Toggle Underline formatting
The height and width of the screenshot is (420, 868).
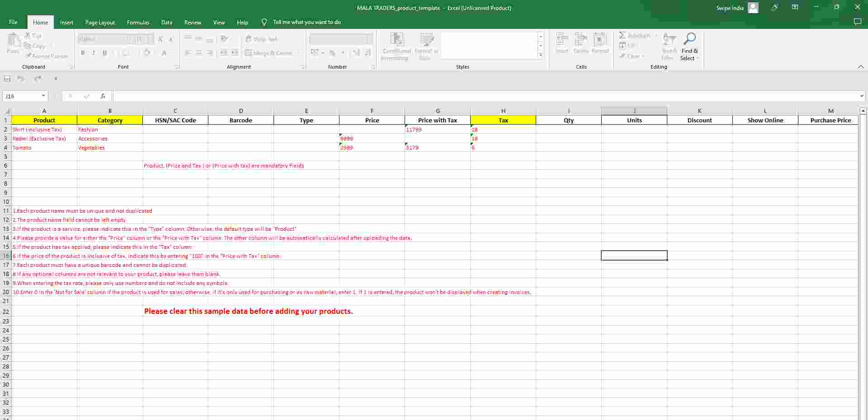point(104,53)
